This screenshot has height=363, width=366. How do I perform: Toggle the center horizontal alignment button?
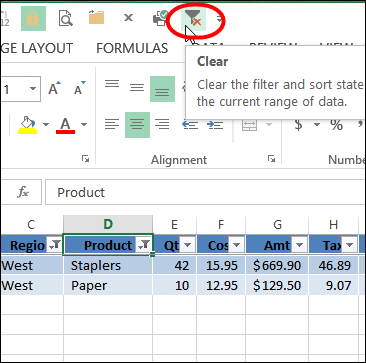[x=137, y=125]
